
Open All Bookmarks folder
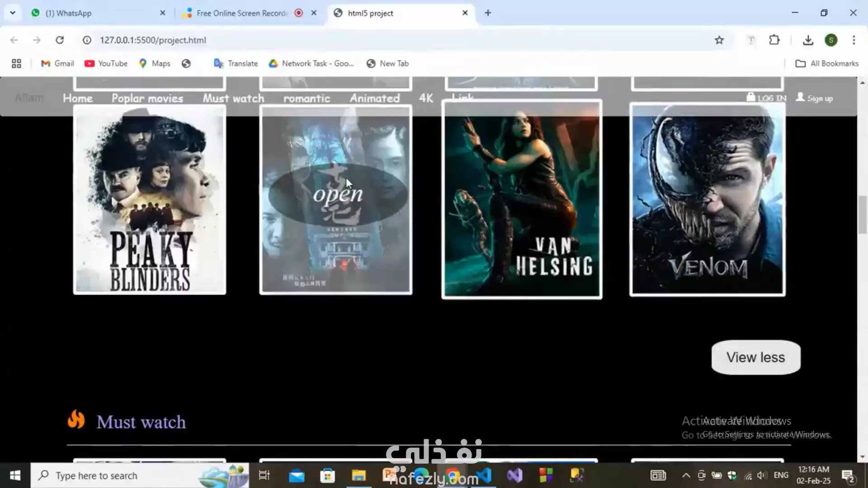(x=827, y=64)
